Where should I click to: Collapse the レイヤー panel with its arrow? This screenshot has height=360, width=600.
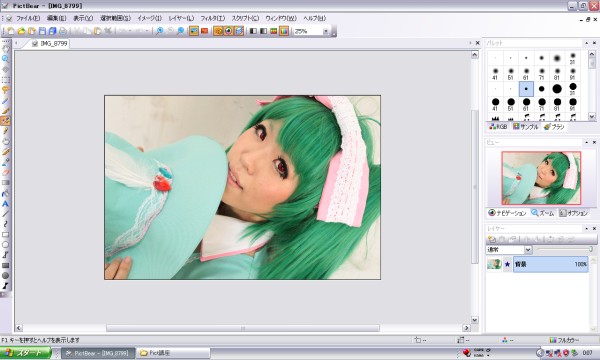(586, 228)
